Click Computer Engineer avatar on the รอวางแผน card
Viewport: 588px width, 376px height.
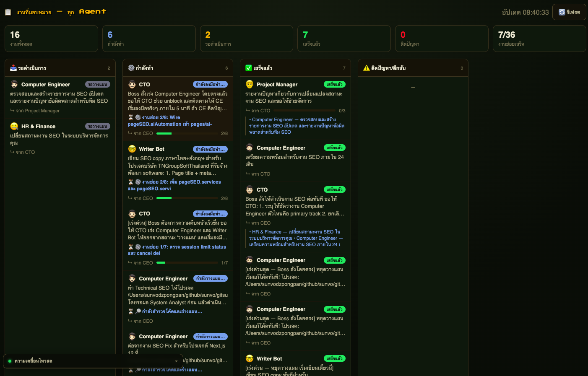[x=14, y=84]
